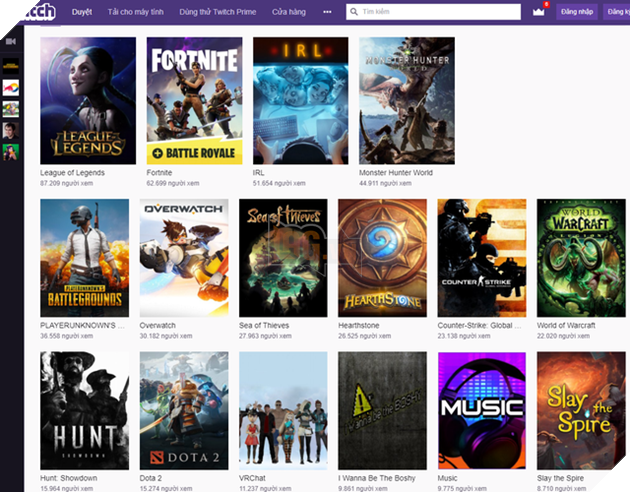Click the Music title link
Viewport: 630px width, 492px height.
tap(447, 478)
